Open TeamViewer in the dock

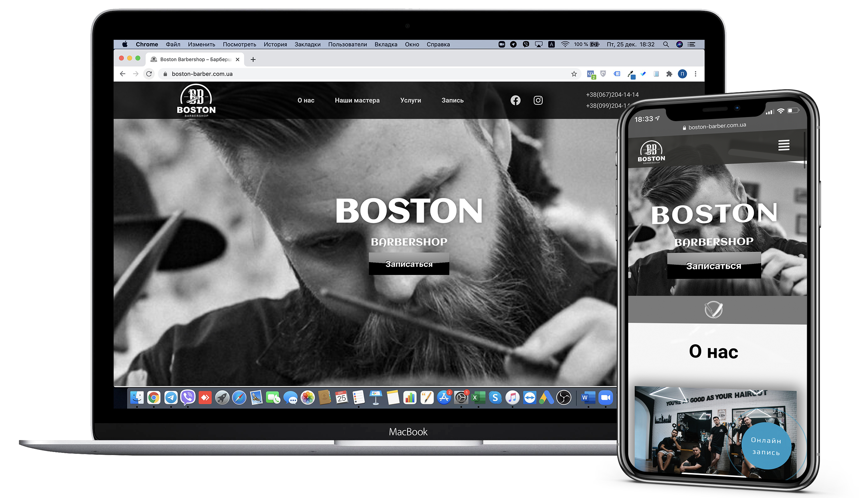pos(529,398)
